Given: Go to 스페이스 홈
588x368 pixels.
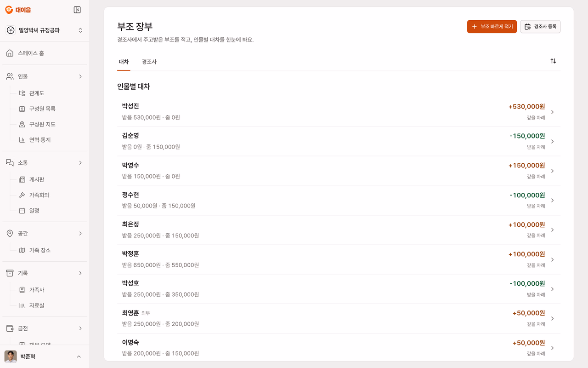Looking at the screenshot, I should click(x=45, y=53).
